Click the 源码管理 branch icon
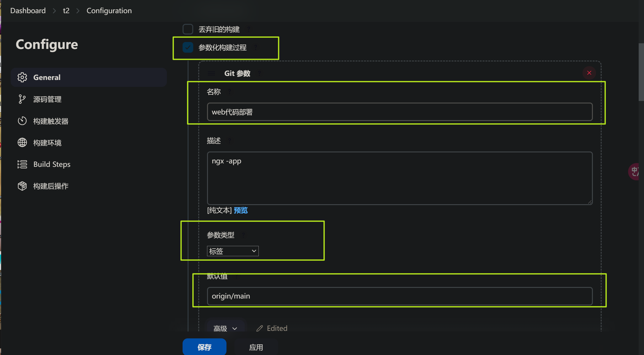The image size is (644, 355). coord(22,99)
